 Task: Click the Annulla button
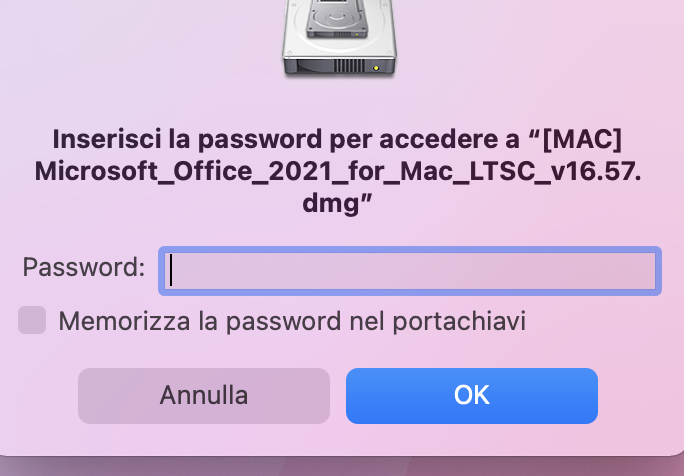[204, 396]
